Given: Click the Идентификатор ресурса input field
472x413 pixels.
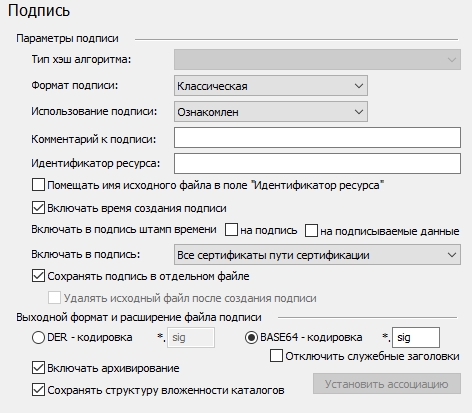Looking at the screenshot, I should (x=317, y=163).
